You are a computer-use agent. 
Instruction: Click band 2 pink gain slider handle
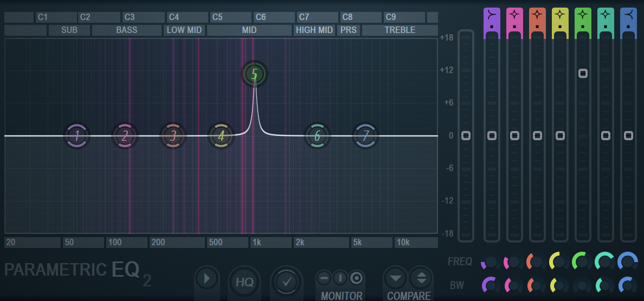coord(514,135)
